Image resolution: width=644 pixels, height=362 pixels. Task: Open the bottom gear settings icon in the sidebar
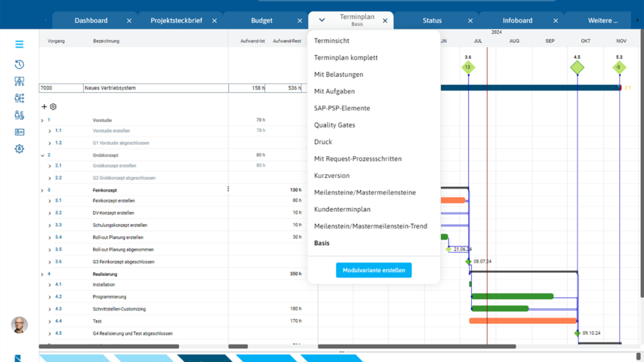pyautogui.click(x=20, y=149)
